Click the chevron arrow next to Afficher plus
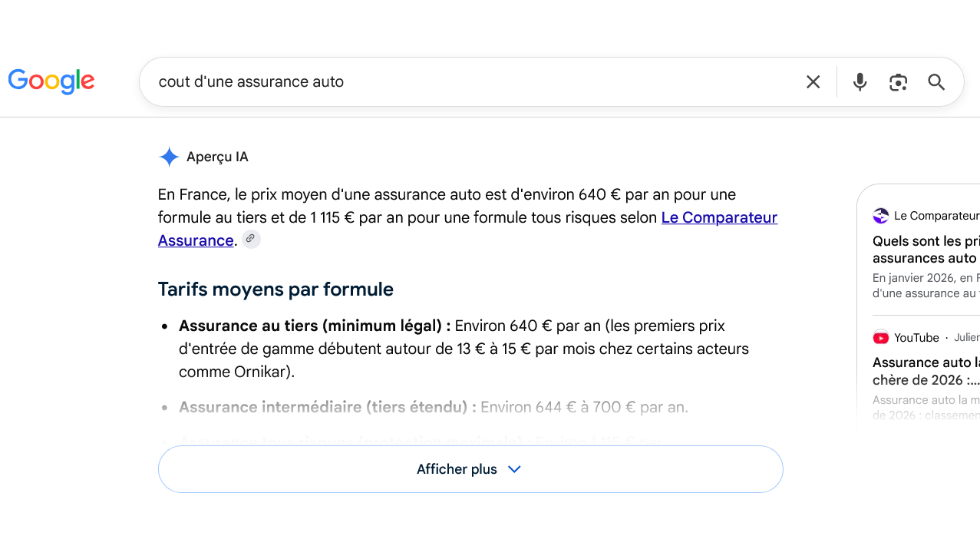 pos(515,469)
